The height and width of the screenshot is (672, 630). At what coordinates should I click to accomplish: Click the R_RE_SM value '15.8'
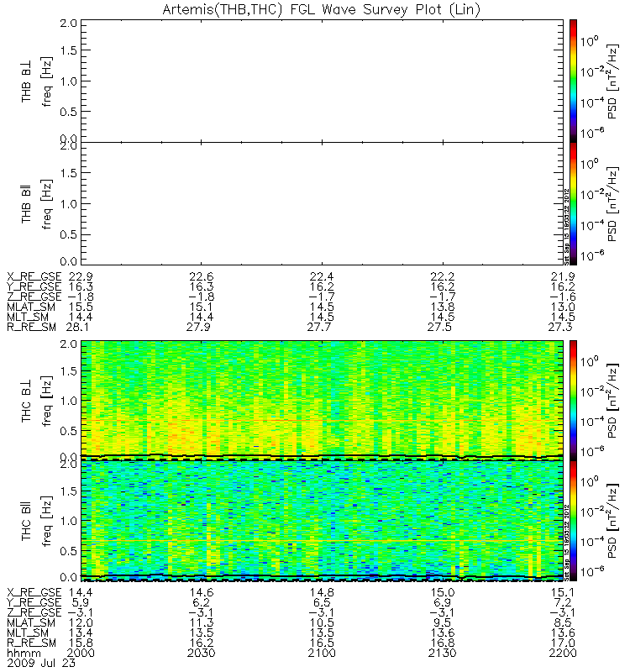pos(81,643)
